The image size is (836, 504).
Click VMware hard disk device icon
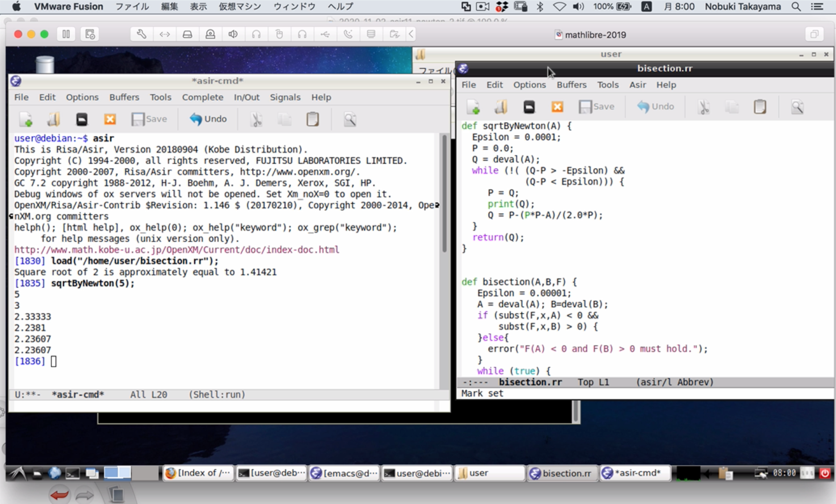[187, 34]
